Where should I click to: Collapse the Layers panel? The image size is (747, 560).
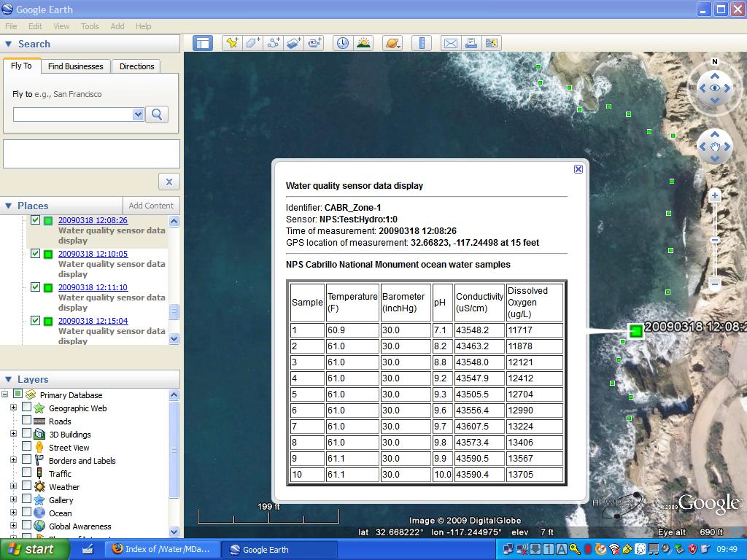(x=8, y=379)
